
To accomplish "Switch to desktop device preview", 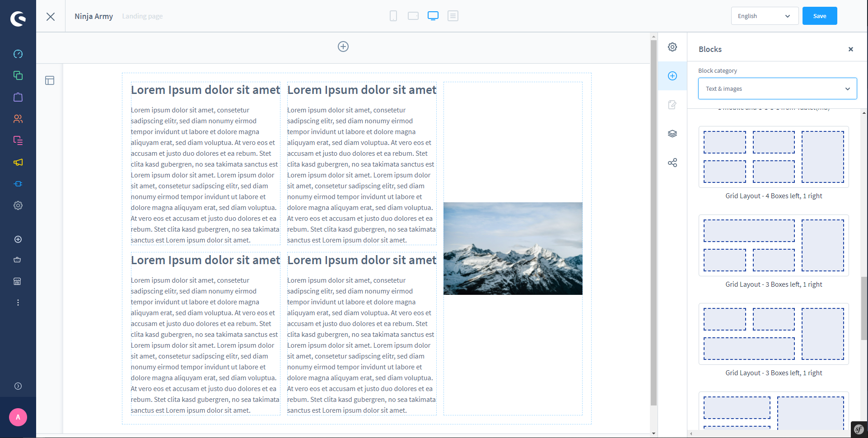I will point(433,16).
